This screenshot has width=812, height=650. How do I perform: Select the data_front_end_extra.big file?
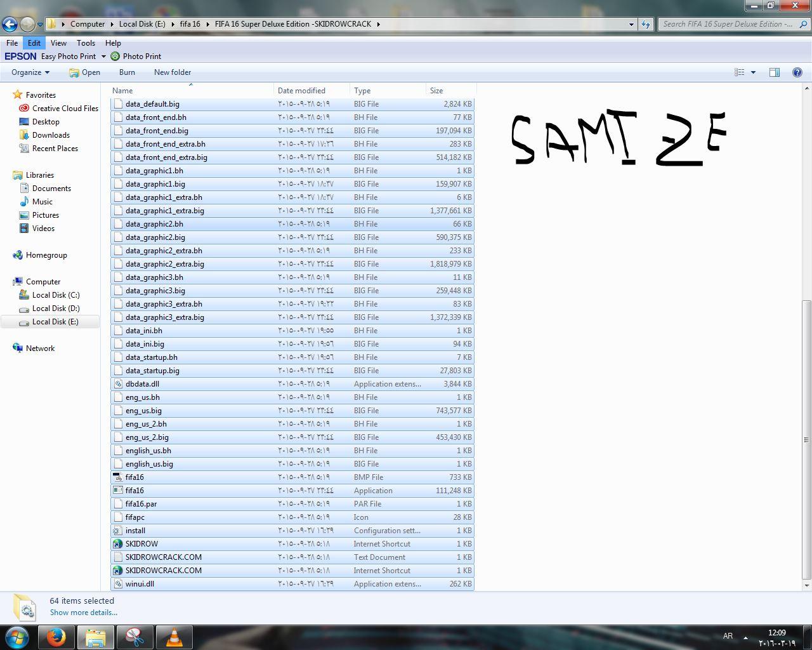pos(292,157)
